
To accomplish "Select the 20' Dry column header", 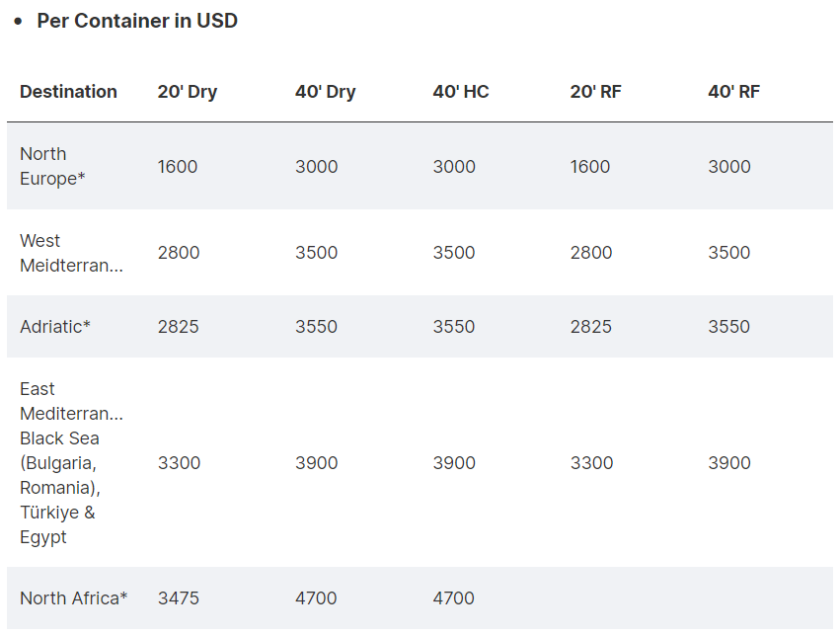I will pyautogui.click(x=188, y=92).
